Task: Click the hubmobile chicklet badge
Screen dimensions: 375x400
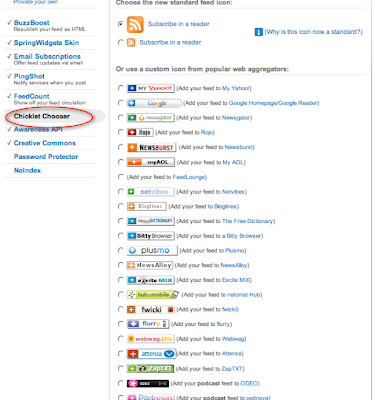Action: pyautogui.click(x=153, y=295)
